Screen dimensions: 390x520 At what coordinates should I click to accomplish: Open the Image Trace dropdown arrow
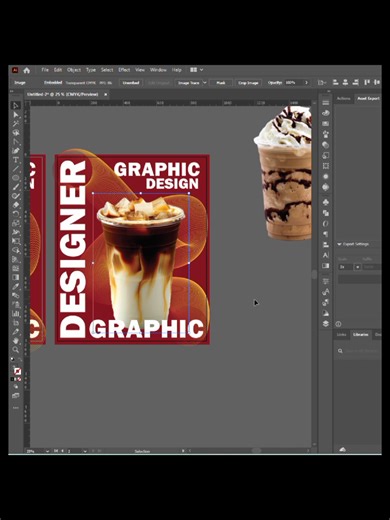click(x=205, y=83)
